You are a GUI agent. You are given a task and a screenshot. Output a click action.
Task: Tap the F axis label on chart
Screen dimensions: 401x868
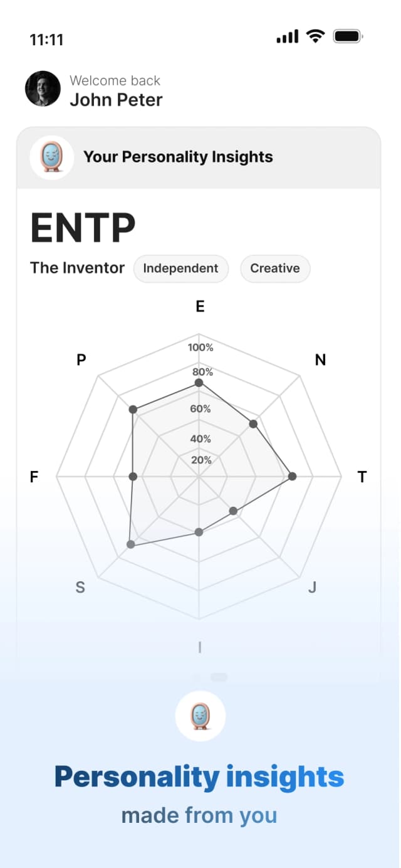[34, 477]
